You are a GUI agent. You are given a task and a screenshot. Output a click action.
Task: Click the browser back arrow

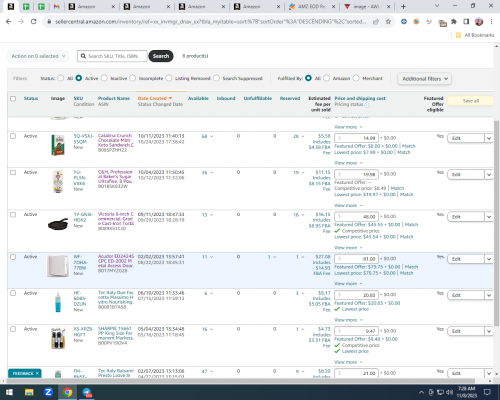click(9, 22)
